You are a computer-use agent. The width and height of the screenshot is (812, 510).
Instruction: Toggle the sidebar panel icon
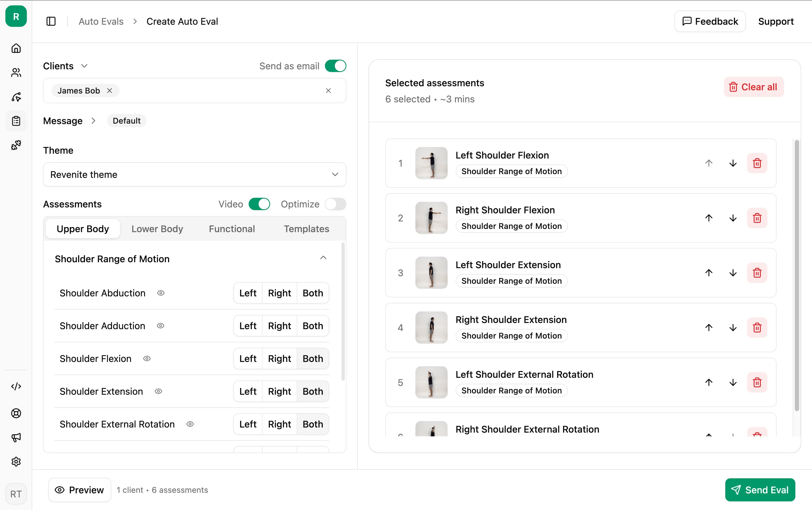pos(51,21)
